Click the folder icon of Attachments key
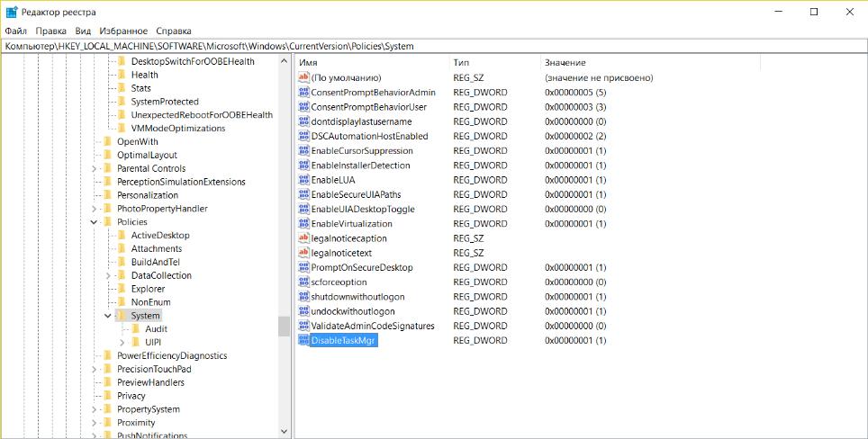The image size is (868, 439). 122,248
